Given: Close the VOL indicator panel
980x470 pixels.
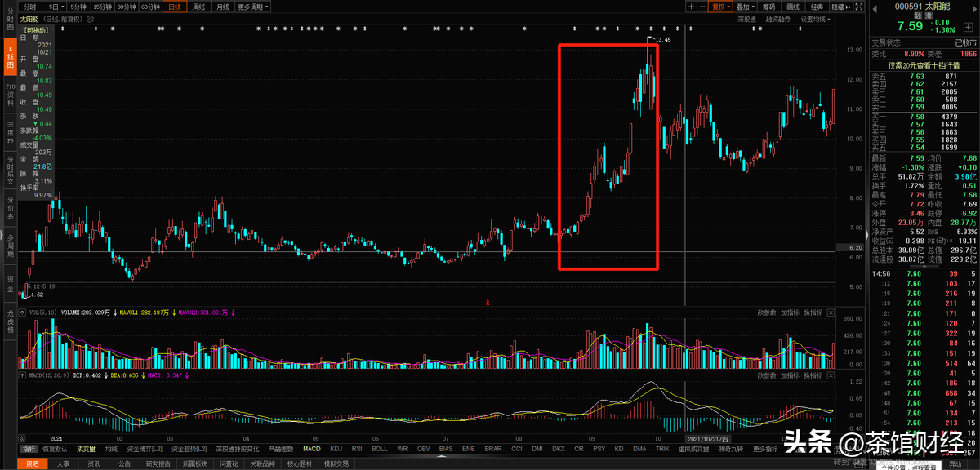Looking at the screenshot, I should pos(831,313).
